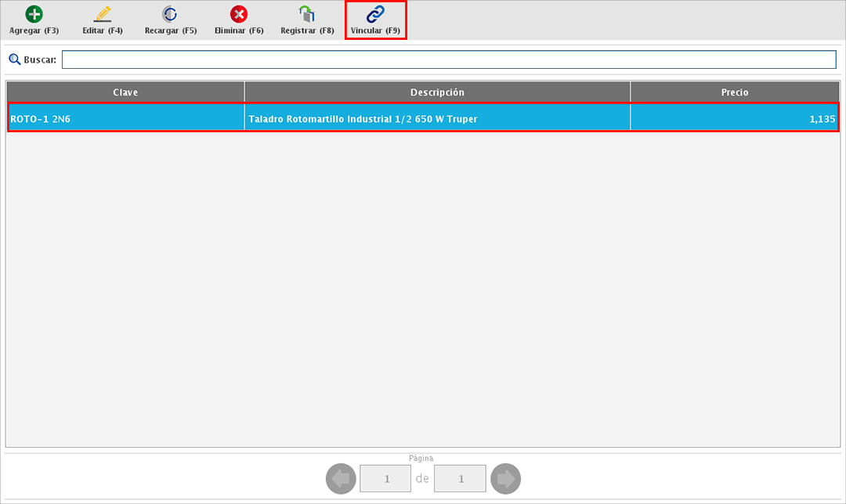Click the green Agregar (F3) plus icon

click(34, 15)
